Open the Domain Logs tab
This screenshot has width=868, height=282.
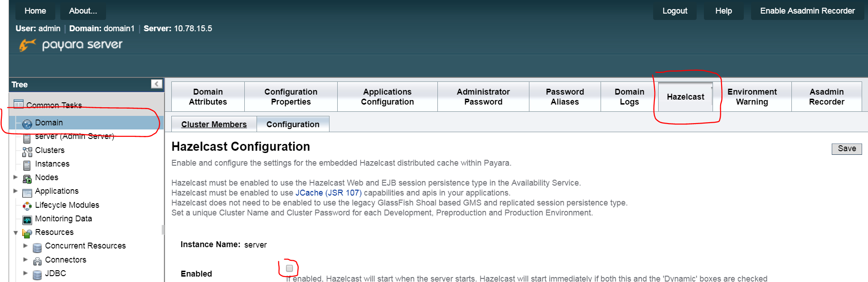[x=629, y=96]
